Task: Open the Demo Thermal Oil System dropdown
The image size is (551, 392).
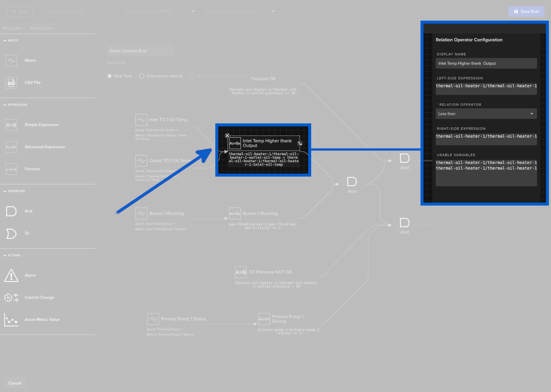Action: [x=241, y=11]
